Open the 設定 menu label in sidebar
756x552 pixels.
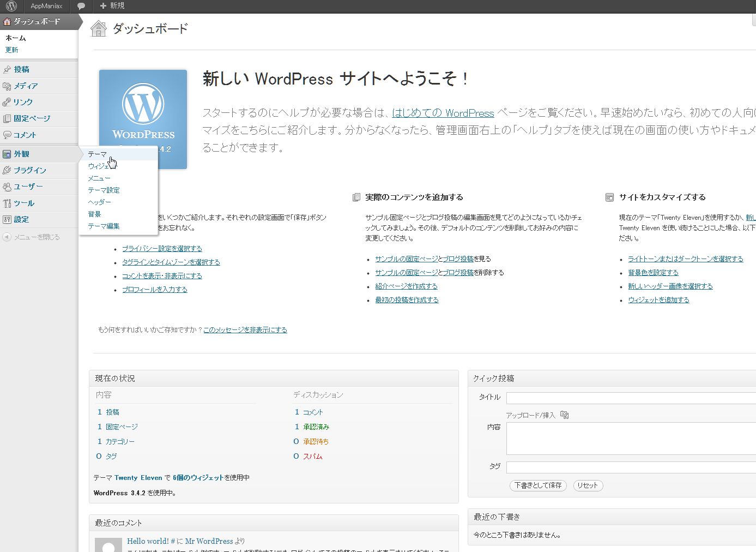pyautogui.click(x=21, y=219)
